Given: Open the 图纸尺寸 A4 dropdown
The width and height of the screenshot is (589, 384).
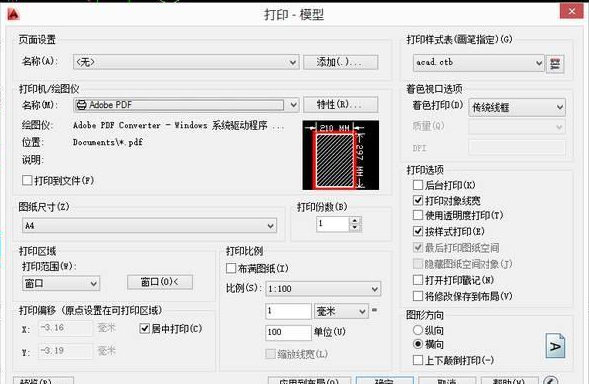Looking at the screenshot, I should click(x=150, y=225).
